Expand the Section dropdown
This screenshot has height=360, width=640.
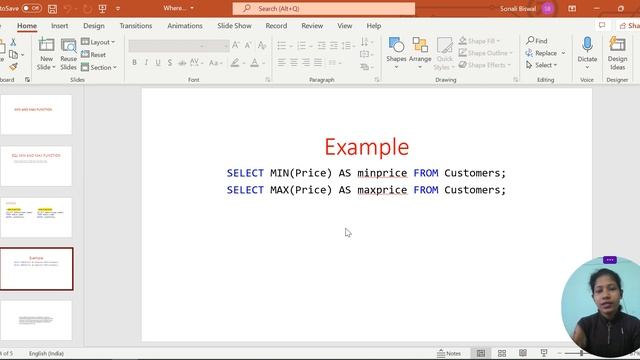99,67
